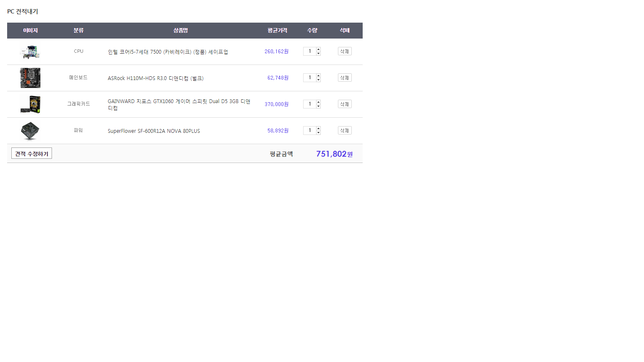Click the price 62,748원
Image resolution: width=644 pixels, height=362 pixels.
click(x=278, y=78)
